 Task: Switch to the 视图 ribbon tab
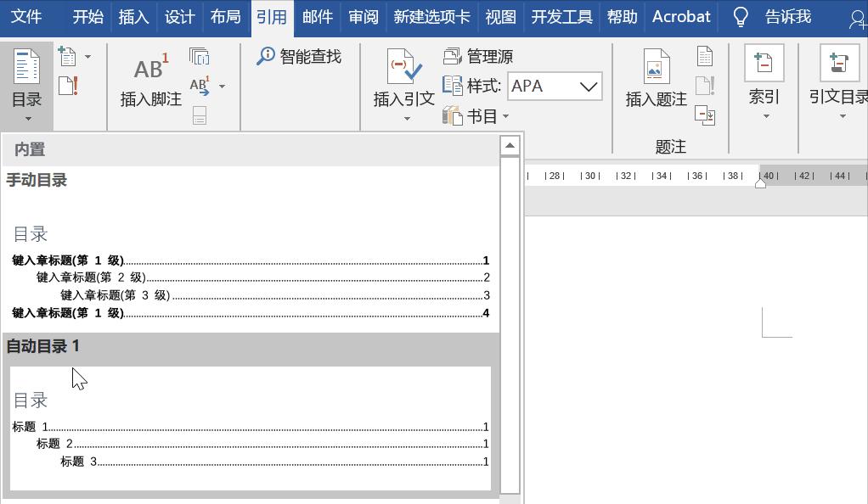click(x=500, y=16)
